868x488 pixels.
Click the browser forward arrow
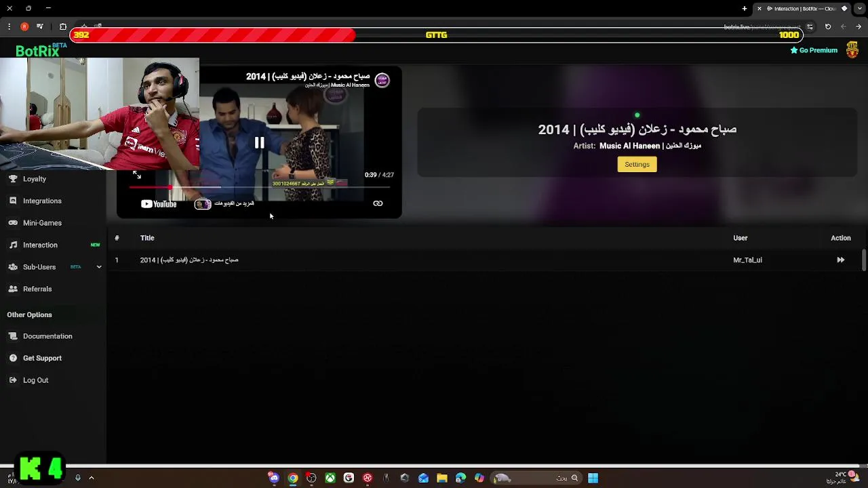coord(859,27)
